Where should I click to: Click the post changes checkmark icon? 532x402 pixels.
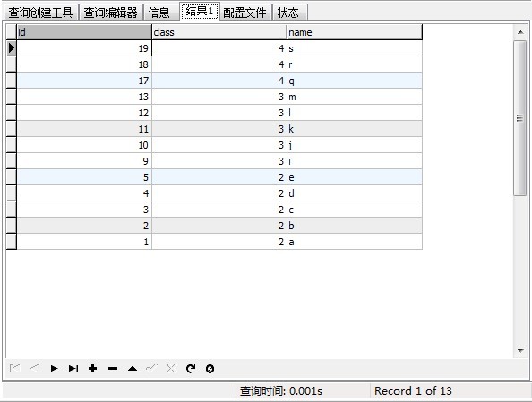pos(151,368)
